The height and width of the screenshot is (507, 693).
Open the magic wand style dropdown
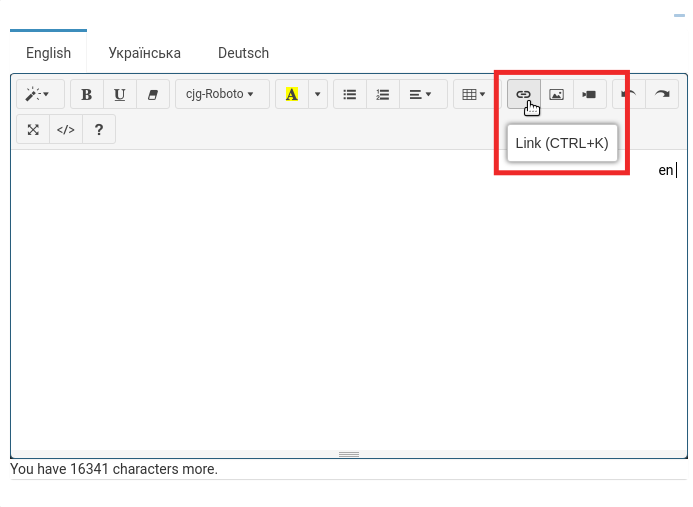click(x=40, y=94)
